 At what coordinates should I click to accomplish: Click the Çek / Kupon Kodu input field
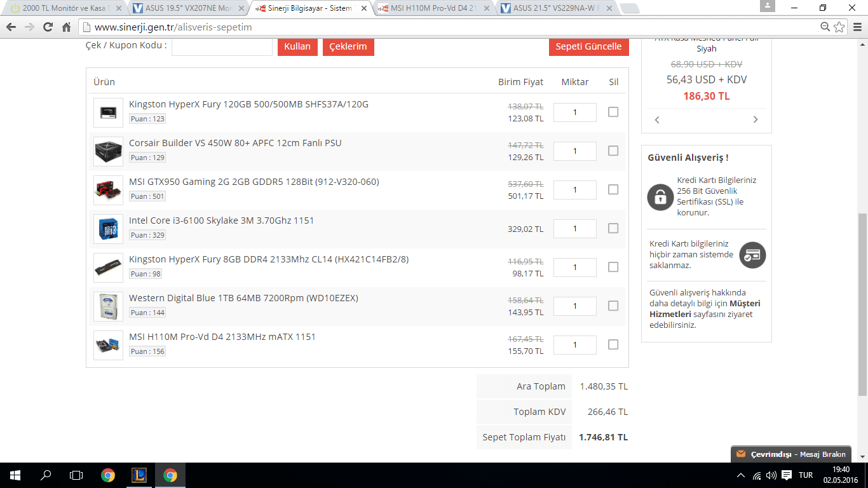[x=222, y=46]
